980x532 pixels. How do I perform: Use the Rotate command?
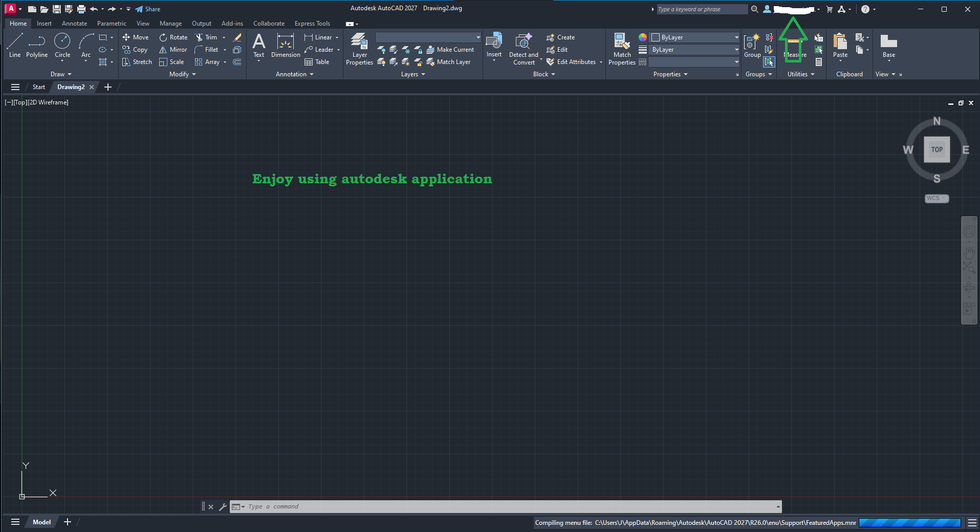tap(173, 37)
